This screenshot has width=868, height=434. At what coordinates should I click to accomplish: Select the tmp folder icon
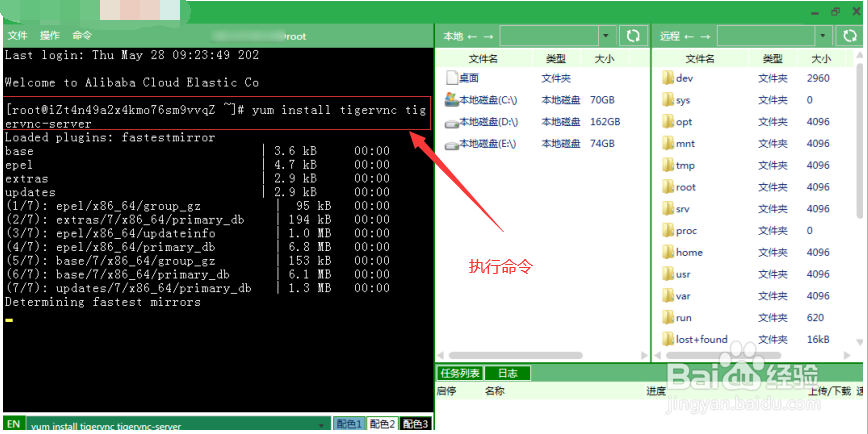pos(668,165)
